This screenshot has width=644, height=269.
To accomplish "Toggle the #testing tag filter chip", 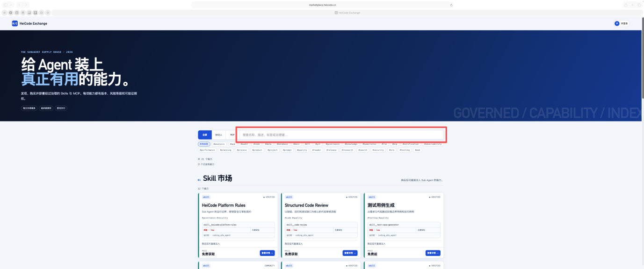I will pos(404,150).
